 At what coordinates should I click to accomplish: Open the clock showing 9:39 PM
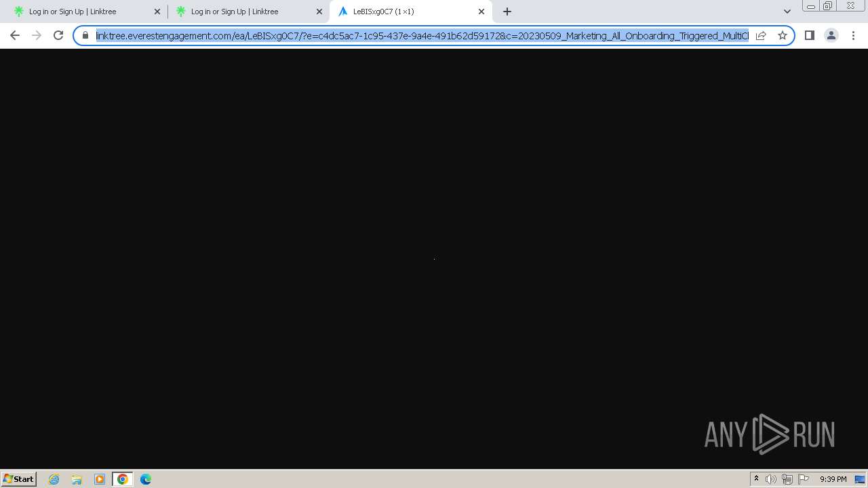pos(833,479)
